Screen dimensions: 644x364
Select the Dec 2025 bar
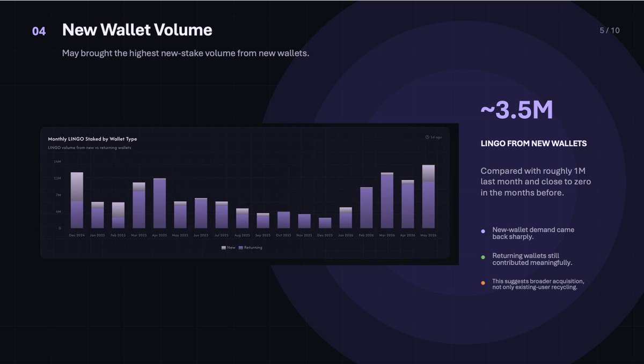pos(325,223)
